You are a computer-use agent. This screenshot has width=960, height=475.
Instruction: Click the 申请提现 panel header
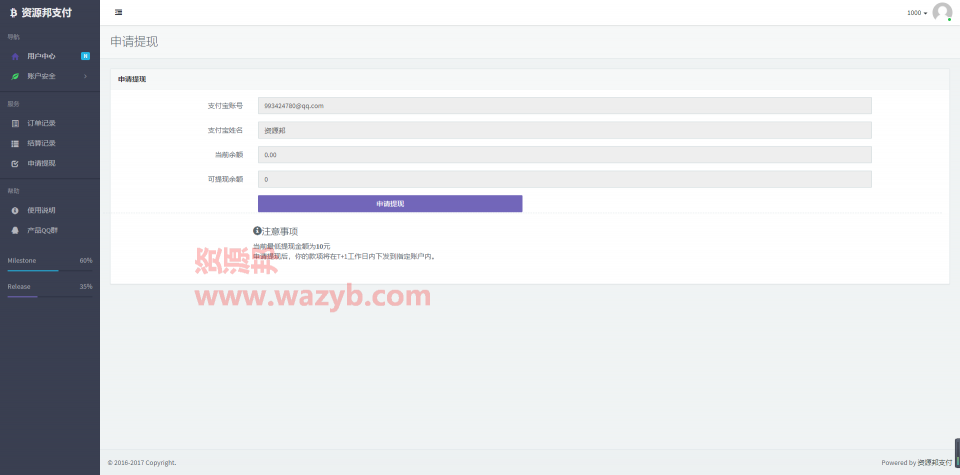530,79
